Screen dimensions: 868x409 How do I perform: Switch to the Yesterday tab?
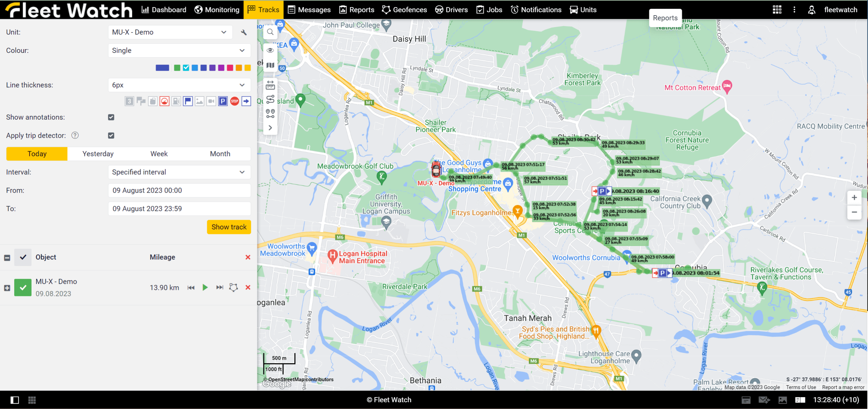tap(98, 154)
